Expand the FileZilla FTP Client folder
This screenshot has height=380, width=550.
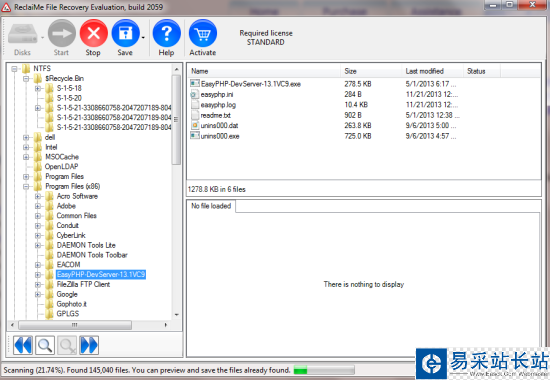(38, 285)
